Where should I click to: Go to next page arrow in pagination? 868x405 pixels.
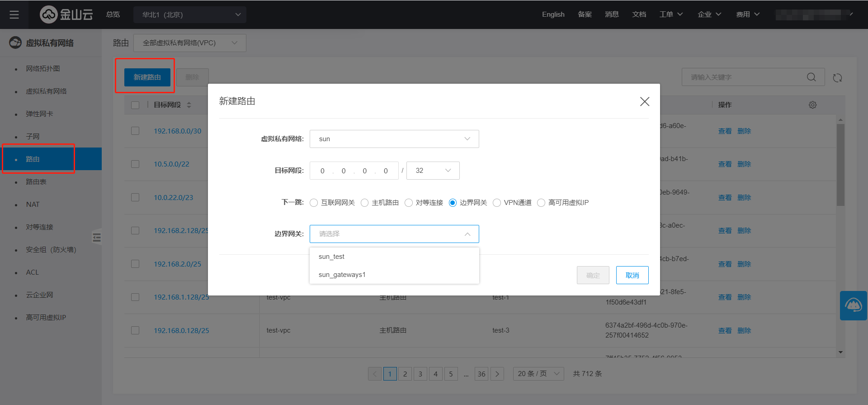(497, 374)
